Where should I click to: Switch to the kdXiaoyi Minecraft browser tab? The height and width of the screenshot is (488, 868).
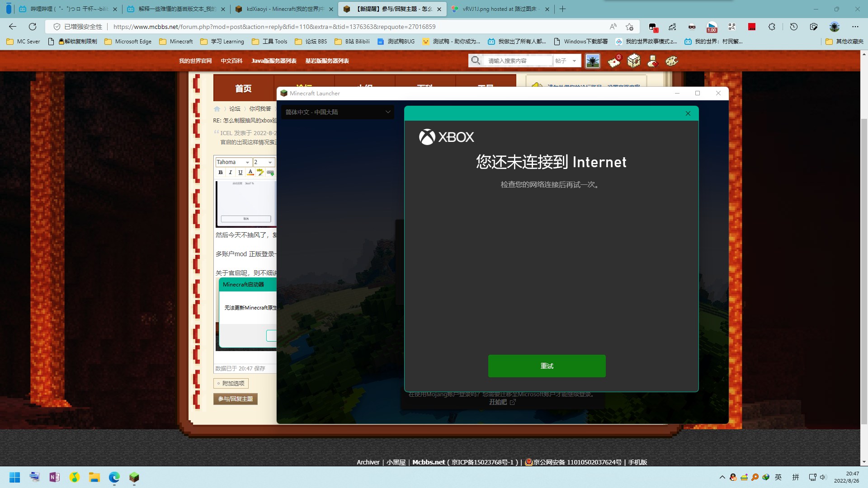point(285,9)
